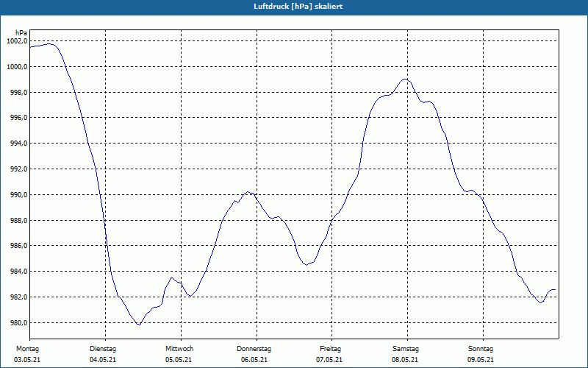Select the 990,0 axis value
The height and width of the screenshot is (368, 588).
(19, 195)
